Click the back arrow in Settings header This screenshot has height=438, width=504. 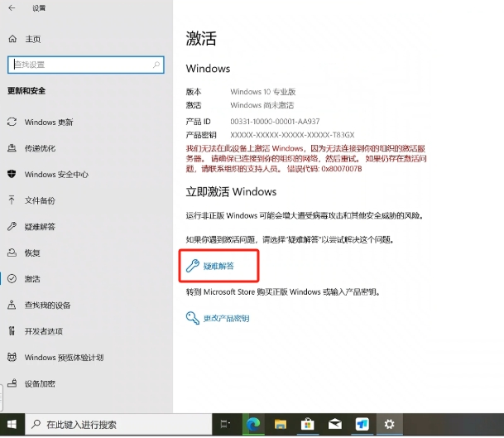click(x=12, y=8)
